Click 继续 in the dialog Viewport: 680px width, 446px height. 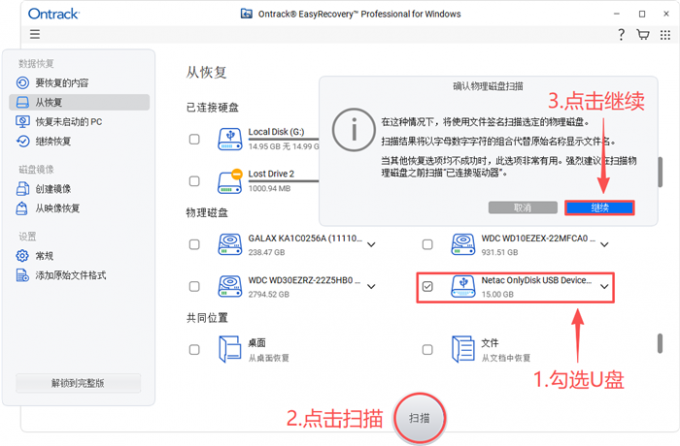(x=600, y=208)
